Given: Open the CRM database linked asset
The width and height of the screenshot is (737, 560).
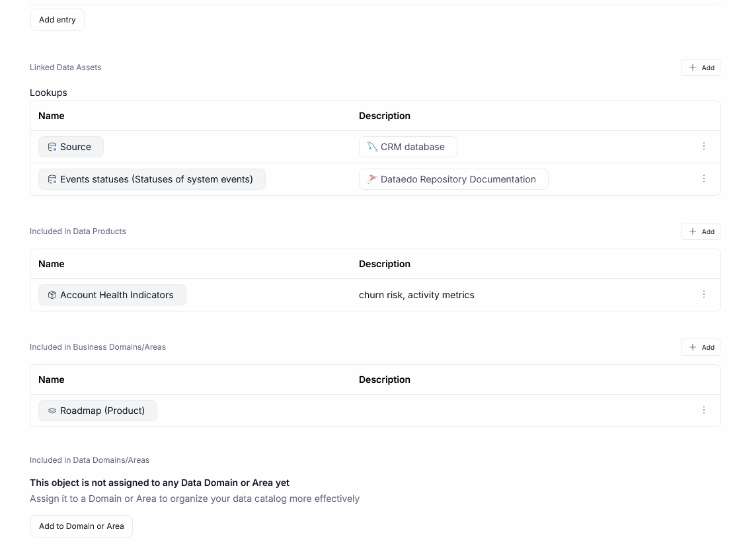Looking at the screenshot, I should [413, 147].
